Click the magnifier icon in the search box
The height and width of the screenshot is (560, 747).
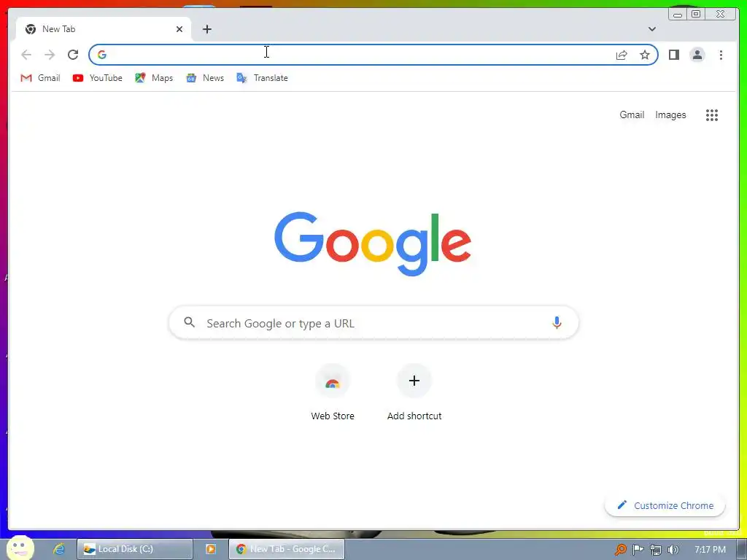pyautogui.click(x=189, y=322)
